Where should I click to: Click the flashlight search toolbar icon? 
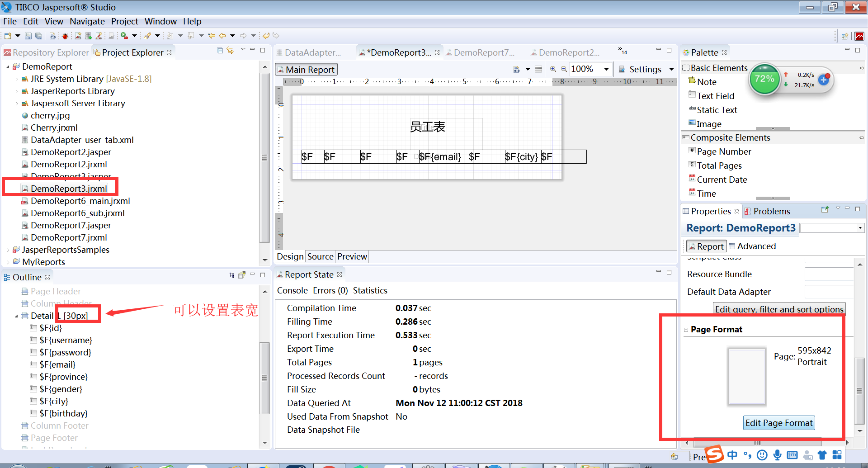[x=147, y=36]
